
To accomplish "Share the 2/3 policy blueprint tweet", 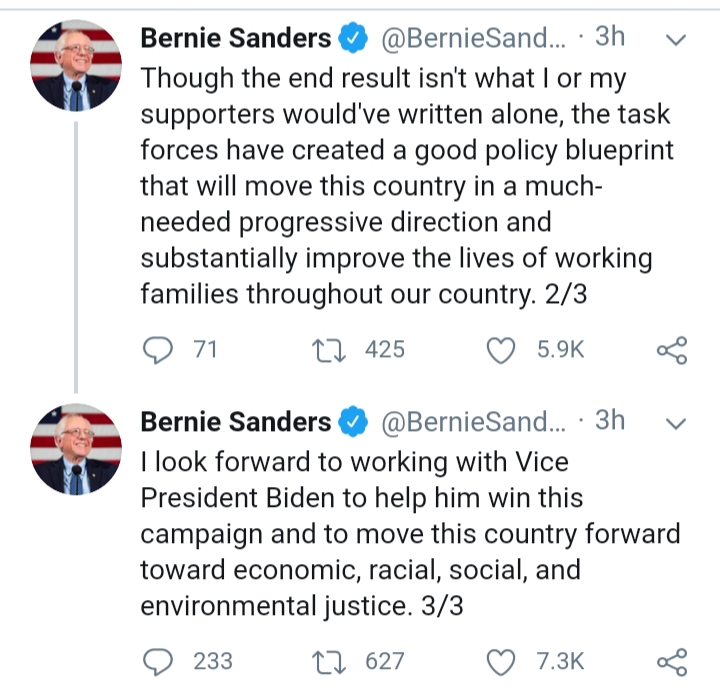I will 671,349.
